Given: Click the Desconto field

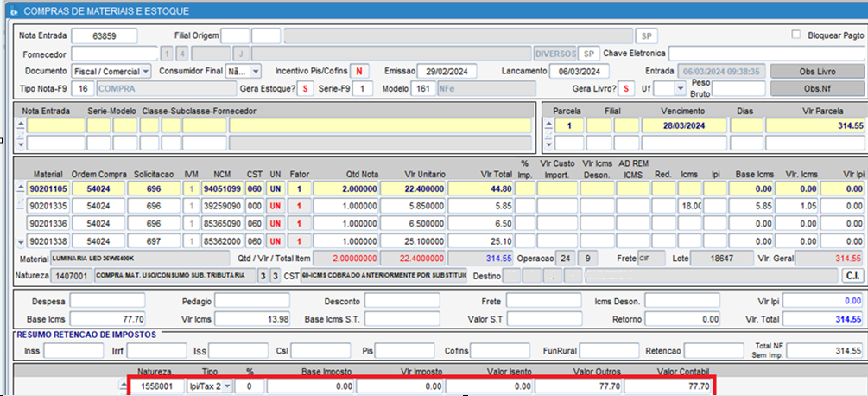Looking at the screenshot, I should (x=402, y=301).
